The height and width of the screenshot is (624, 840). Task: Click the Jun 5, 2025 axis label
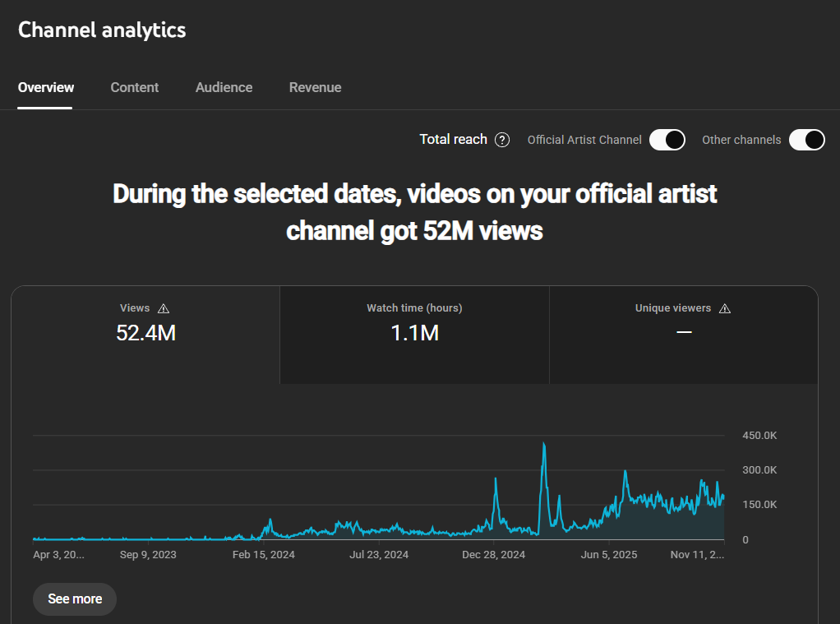609,555
